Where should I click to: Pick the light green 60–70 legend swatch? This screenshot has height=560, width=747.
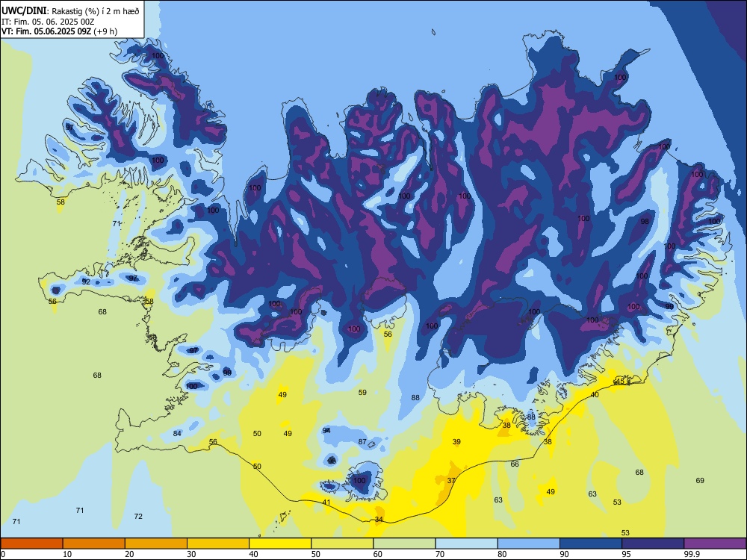pyautogui.click(x=404, y=544)
